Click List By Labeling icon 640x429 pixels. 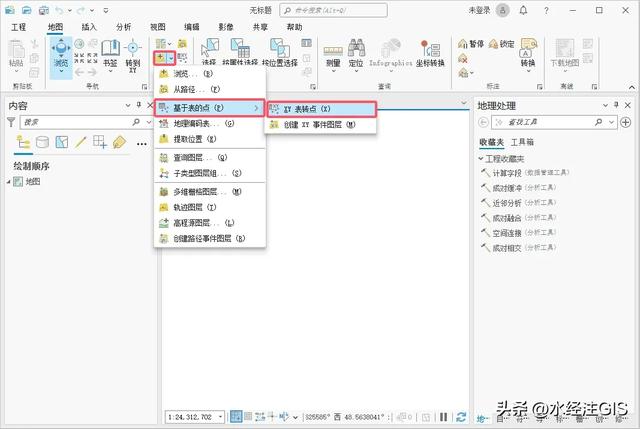point(119,142)
